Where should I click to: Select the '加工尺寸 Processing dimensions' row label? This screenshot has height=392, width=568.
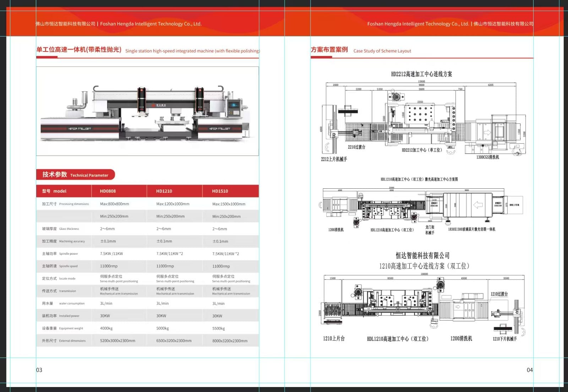pos(65,204)
